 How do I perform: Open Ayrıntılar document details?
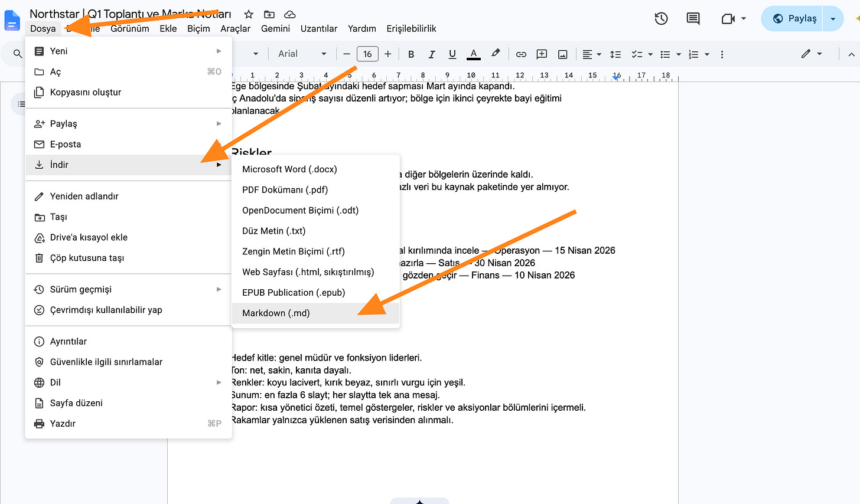(x=129, y=342)
